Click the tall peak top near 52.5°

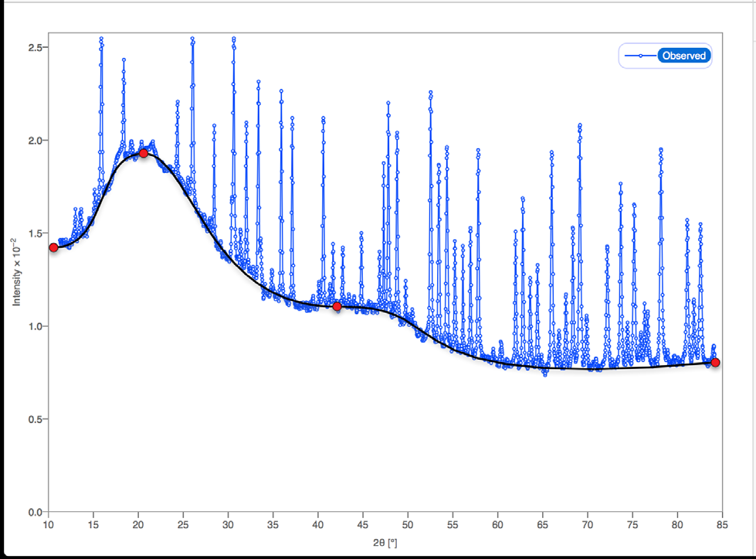430,92
